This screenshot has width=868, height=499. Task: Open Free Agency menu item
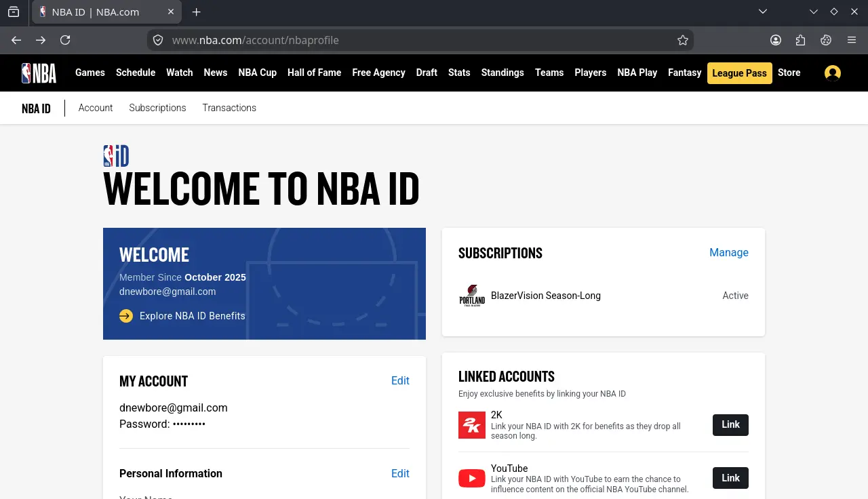click(378, 73)
